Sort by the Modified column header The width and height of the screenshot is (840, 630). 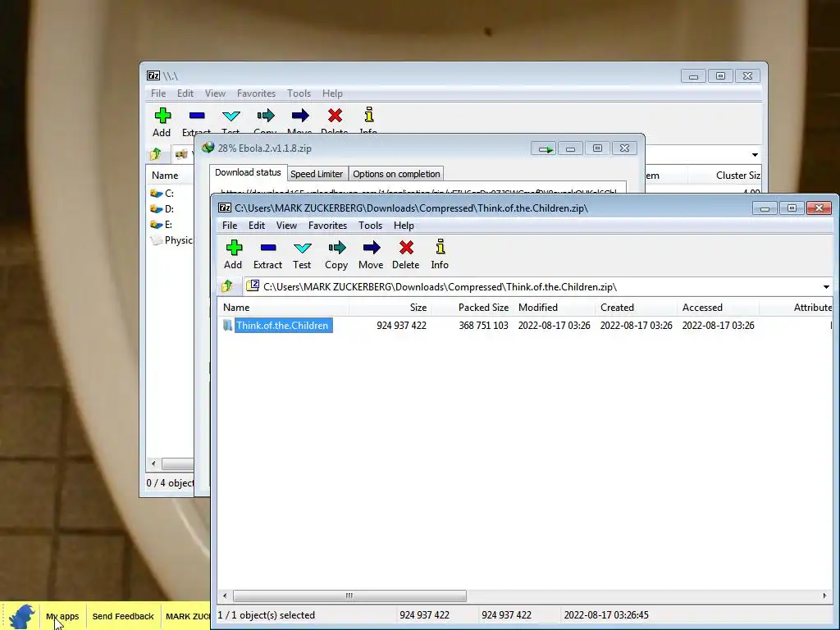pyautogui.click(x=554, y=308)
